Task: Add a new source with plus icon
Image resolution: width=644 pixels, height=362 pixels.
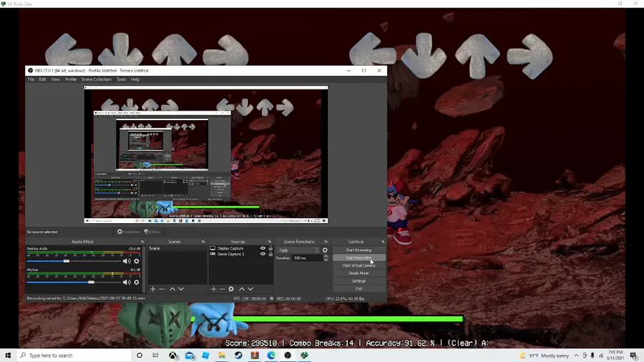Action: coord(213,289)
